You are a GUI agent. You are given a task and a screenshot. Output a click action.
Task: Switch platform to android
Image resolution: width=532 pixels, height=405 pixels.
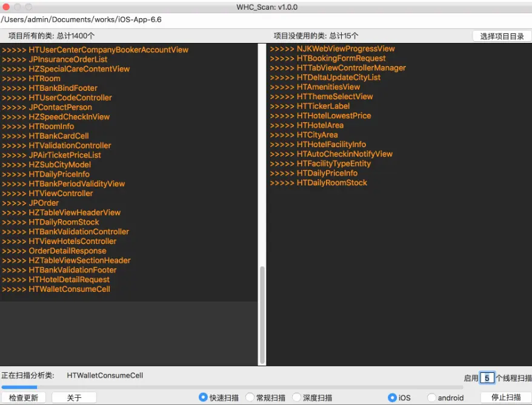click(447, 397)
